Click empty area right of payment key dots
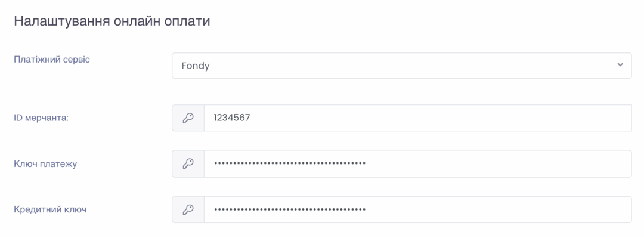 click(x=497, y=163)
